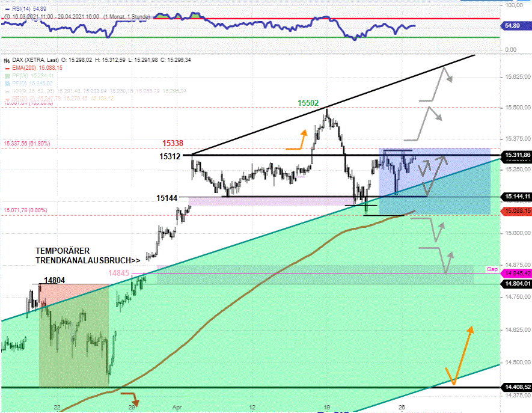Hide the PP(D) pivot points overlay
The width and height of the screenshot is (532, 413).
click(x=6, y=82)
